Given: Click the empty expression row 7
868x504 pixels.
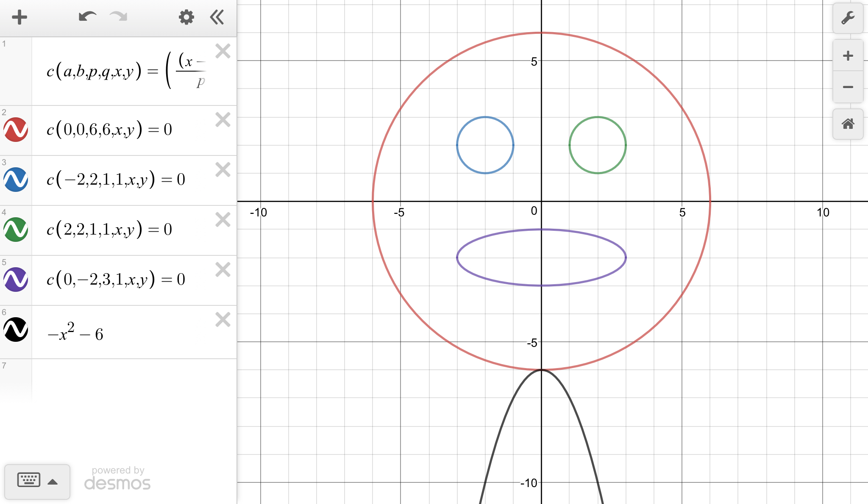Looking at the screenshot, I should (x=134, y=379).
